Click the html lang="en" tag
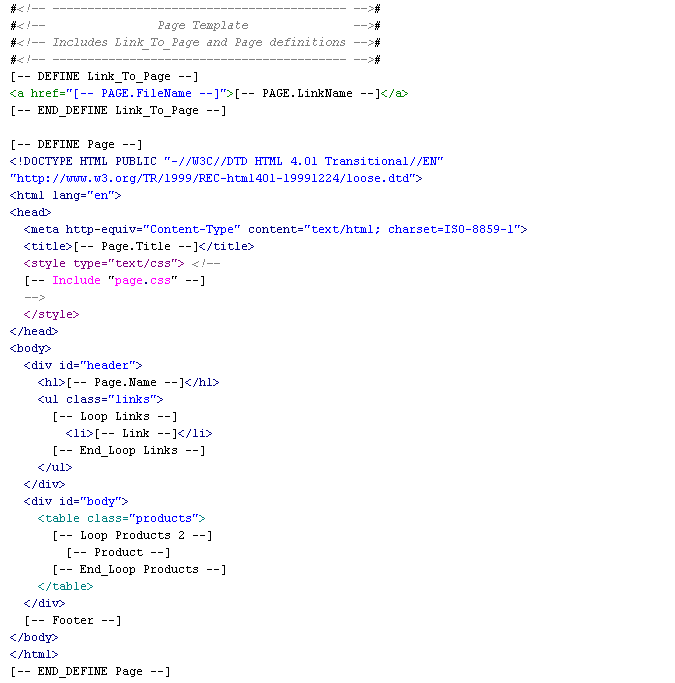 coord(65,195)
